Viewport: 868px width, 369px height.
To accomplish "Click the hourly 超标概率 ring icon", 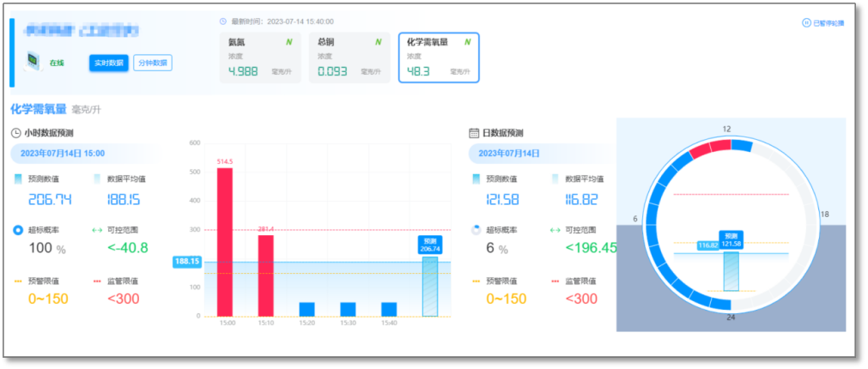I will 18,230.
